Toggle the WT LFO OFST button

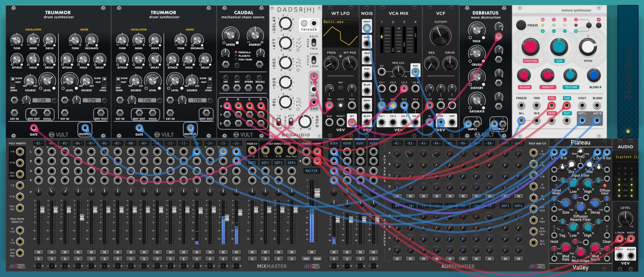click(x=341, y=106)
